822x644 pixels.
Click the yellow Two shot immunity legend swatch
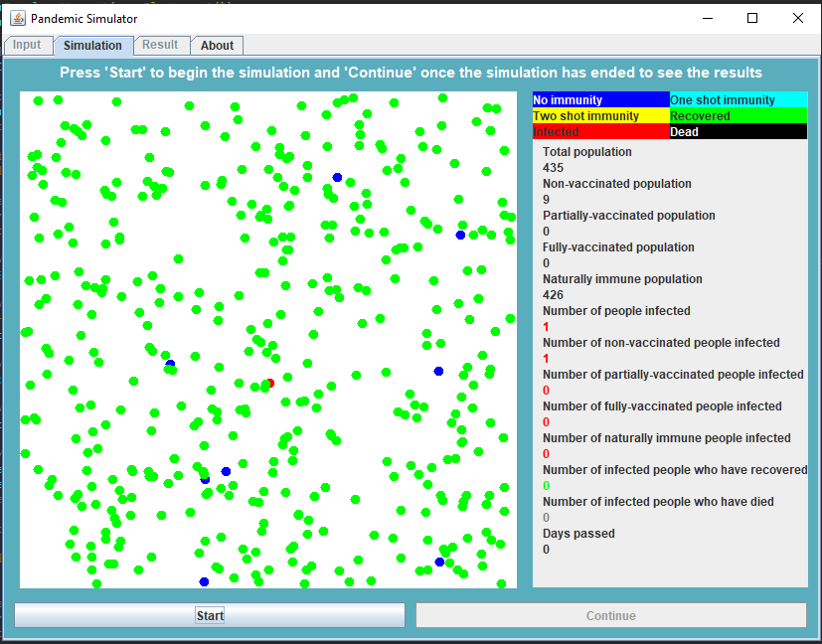coord(600,116)
